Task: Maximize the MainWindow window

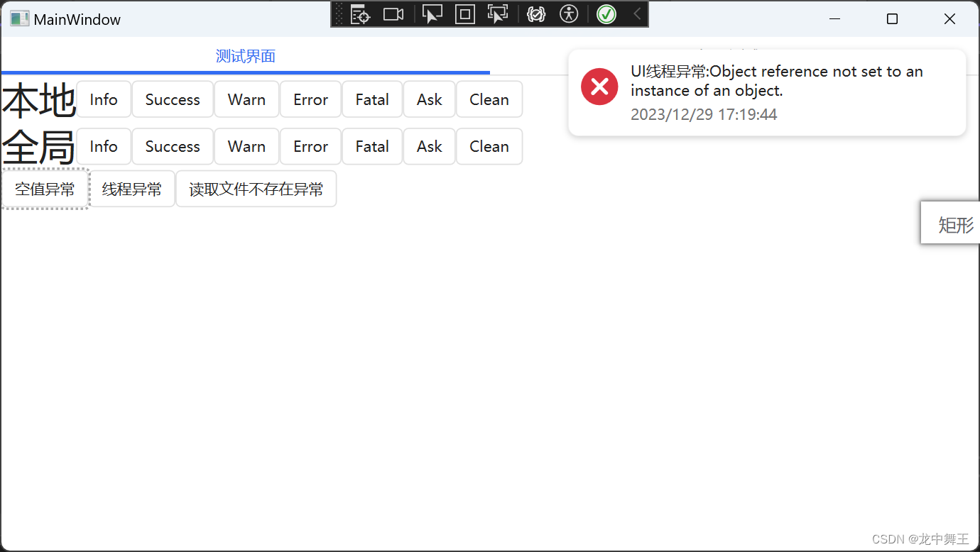Action: (893, 19)
